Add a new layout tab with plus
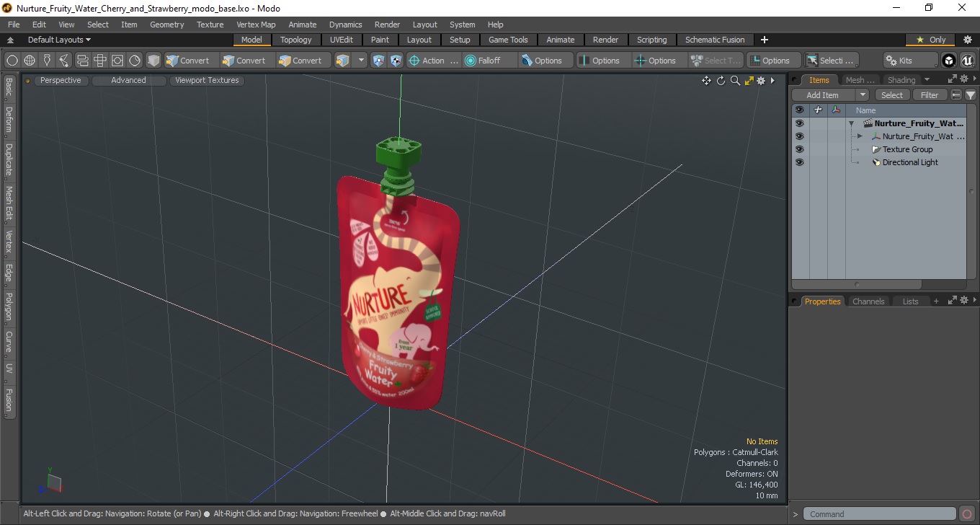The width and height of the screenshot is (980, 525). point(765,40)
